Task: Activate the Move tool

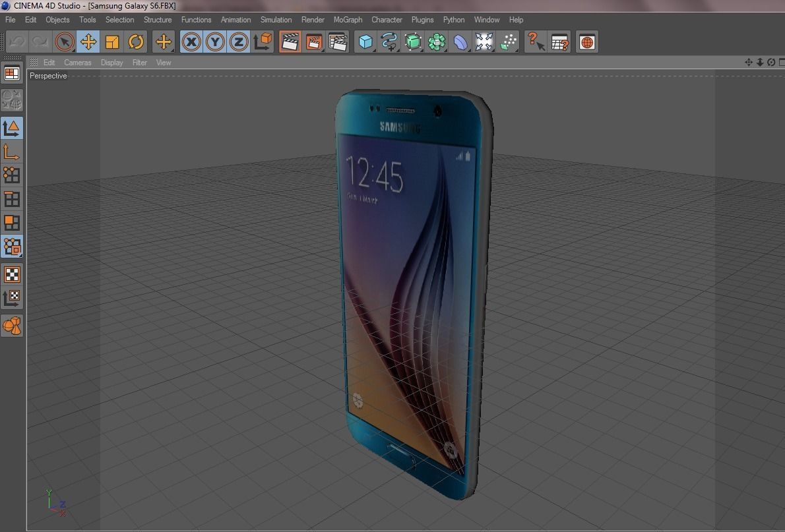Action: point(88,42)
